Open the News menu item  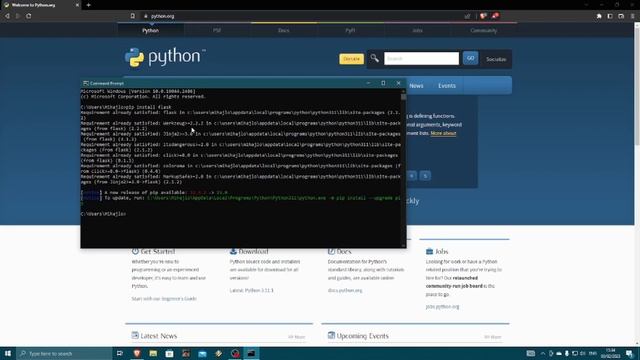click(416, 86)
